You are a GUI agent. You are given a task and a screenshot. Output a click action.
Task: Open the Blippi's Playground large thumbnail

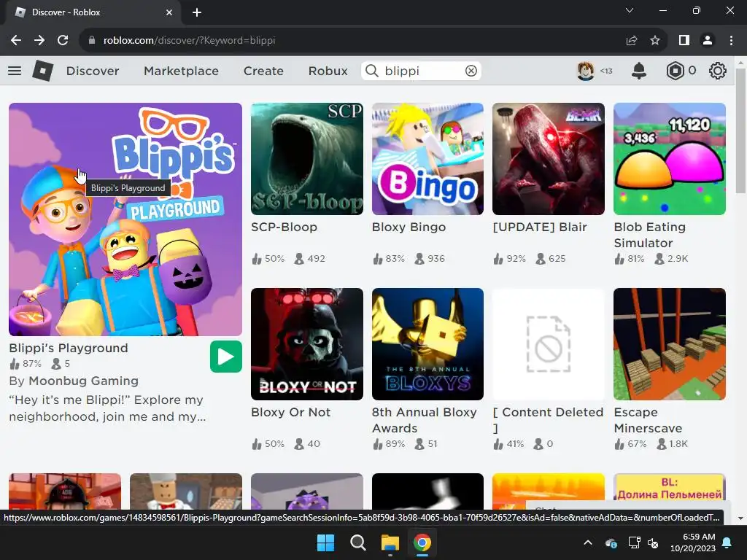click(125, 219)
